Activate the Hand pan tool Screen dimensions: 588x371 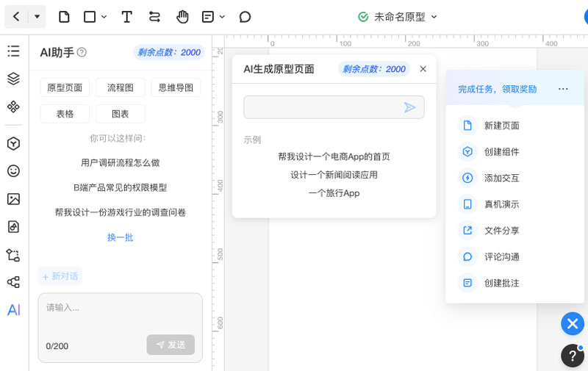point(182,16)
